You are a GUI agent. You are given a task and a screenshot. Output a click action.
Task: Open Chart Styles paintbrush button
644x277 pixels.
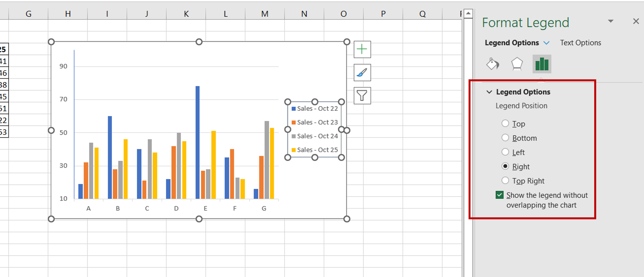(x=362, y=73)
